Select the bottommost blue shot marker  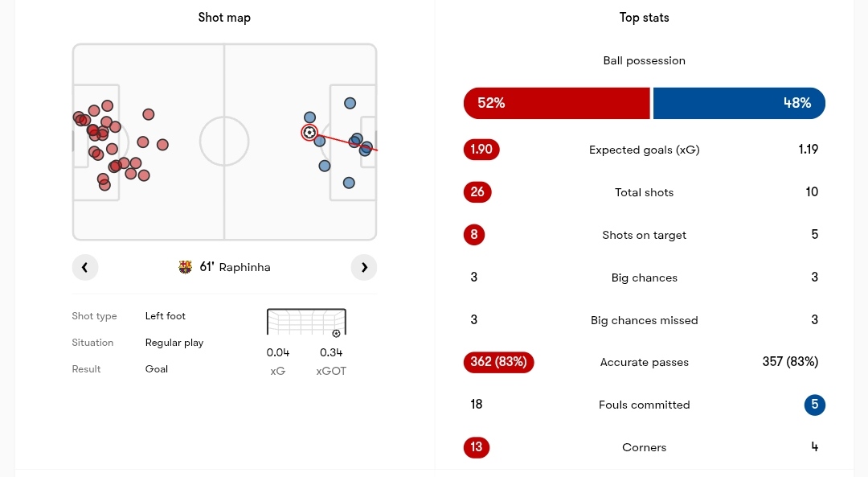349,183
